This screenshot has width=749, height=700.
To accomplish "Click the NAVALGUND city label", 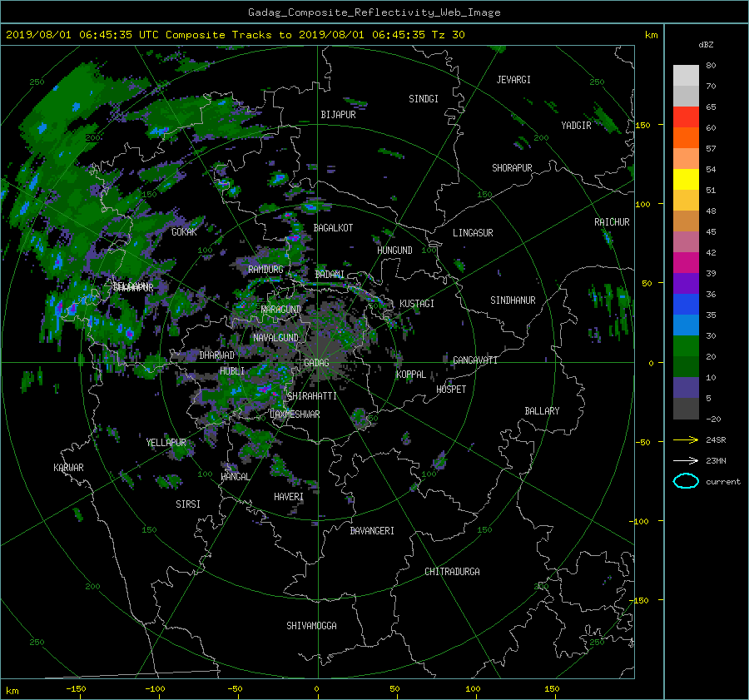I will point(275,338).
